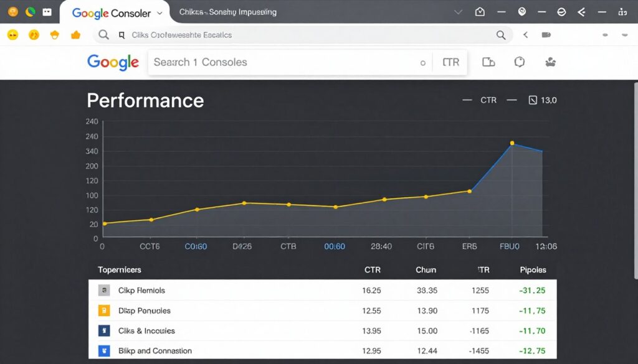Click the back arrow icon in the title bar
Image resolution: width=638 pixels, height=364 pixels.
581,12
